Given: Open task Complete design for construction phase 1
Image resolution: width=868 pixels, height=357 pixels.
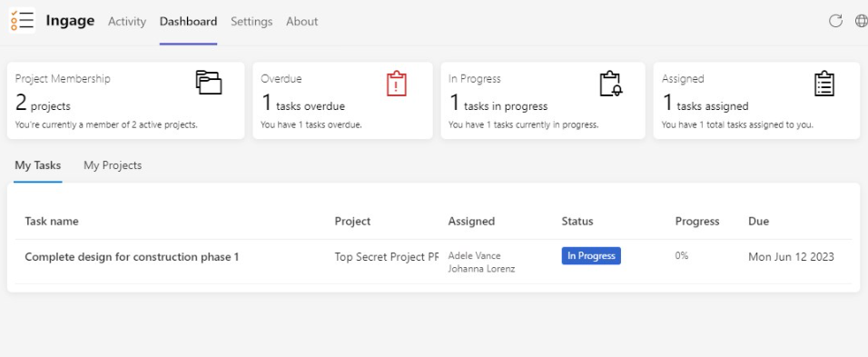Looking at the screenshot, I should pos(132,257).
